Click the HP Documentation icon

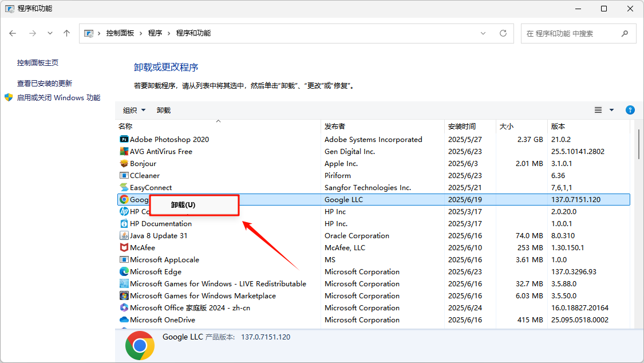click(124, 223)
